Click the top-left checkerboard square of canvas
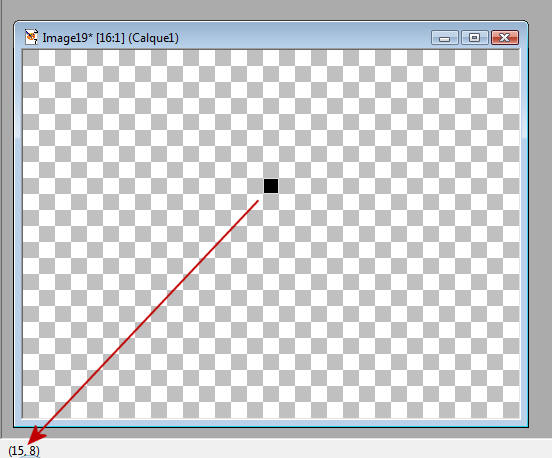Screen dimensions: 552x458 click(30, 58)
